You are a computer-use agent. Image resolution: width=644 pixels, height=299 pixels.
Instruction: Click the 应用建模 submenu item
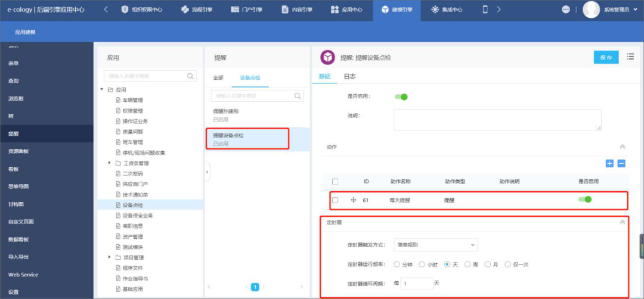25,32
